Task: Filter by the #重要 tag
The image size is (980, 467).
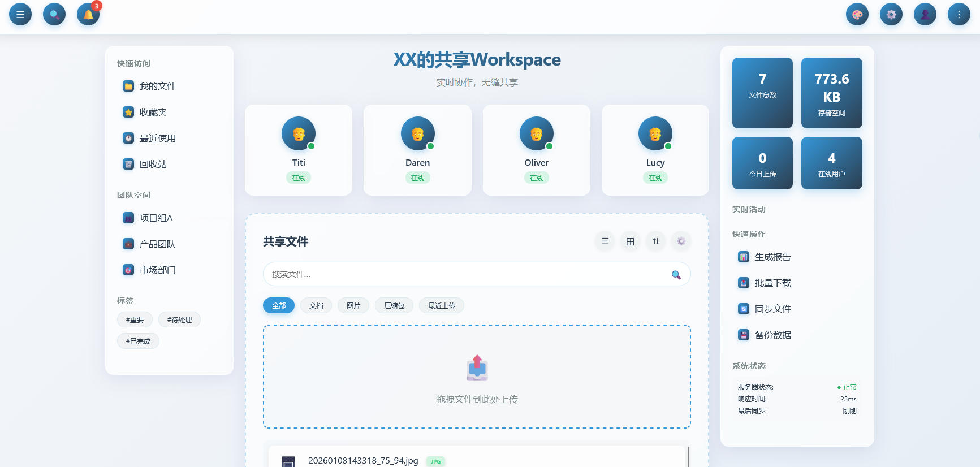Action: (135, 319)
